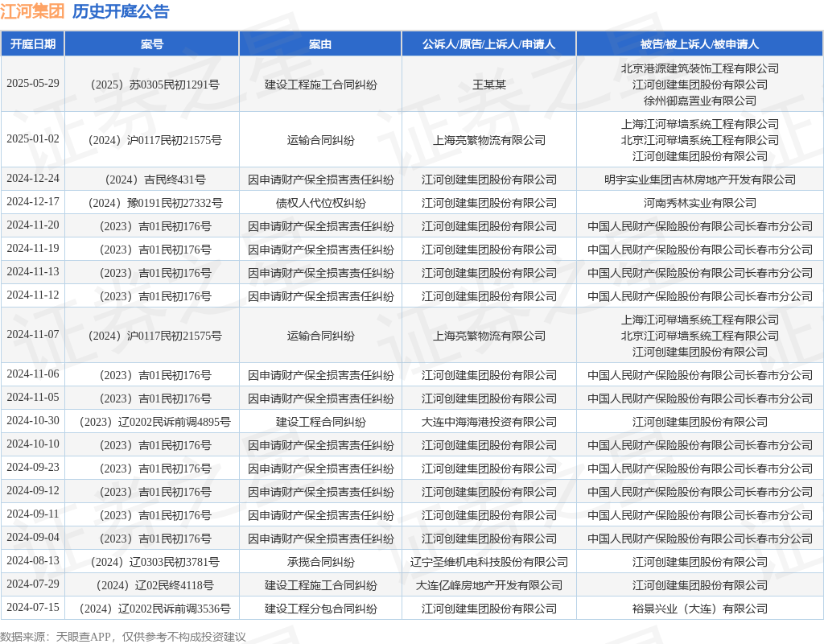Select 运输合同纠纷 in the 2025-01-02 row
Viewport: 824px width, 644px height.
(320, 140)
